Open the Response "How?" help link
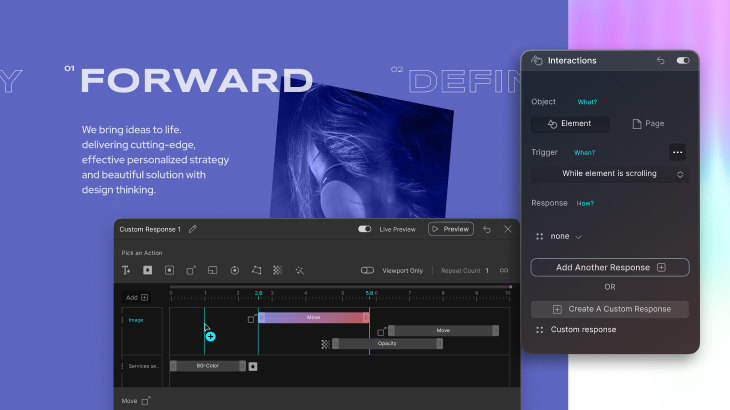 (x=585, y=203)
